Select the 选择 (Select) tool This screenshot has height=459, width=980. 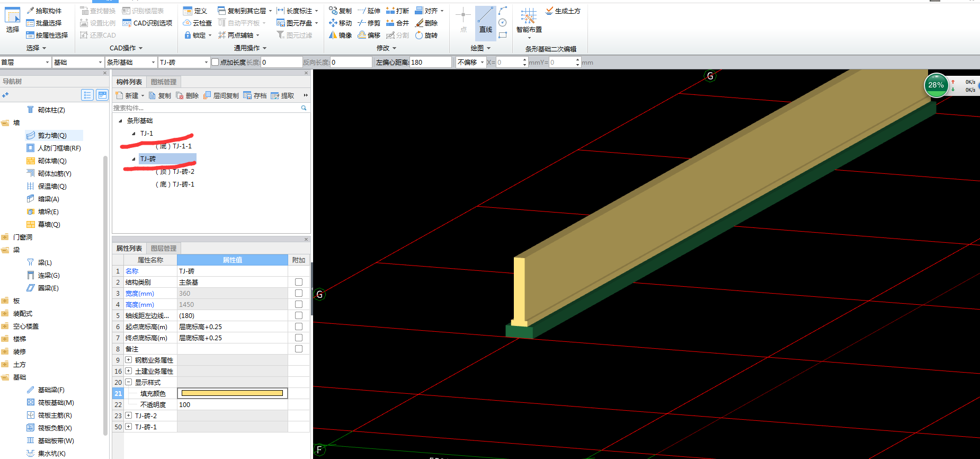point(12,20)
